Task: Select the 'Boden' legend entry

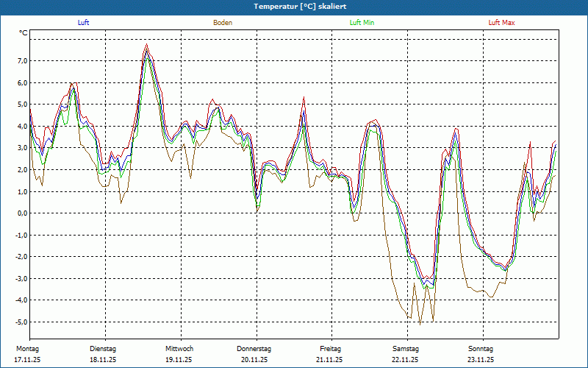Action: (223, 23)
